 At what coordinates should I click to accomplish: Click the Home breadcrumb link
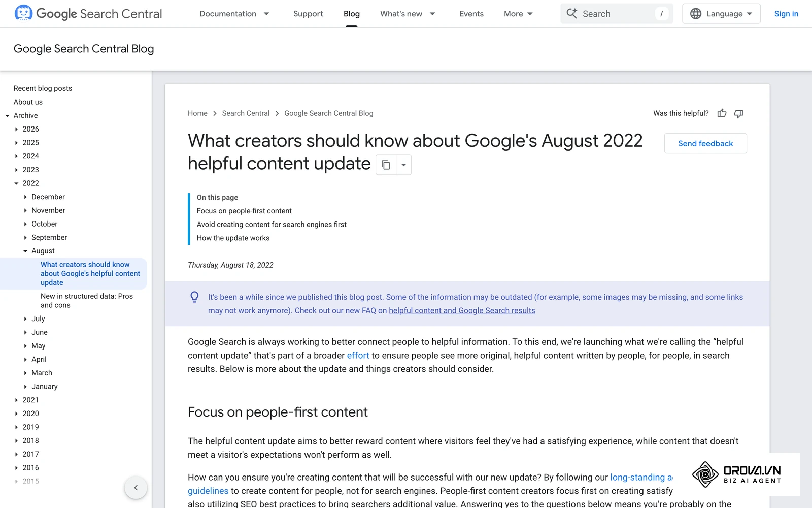(x=197, y=113)
